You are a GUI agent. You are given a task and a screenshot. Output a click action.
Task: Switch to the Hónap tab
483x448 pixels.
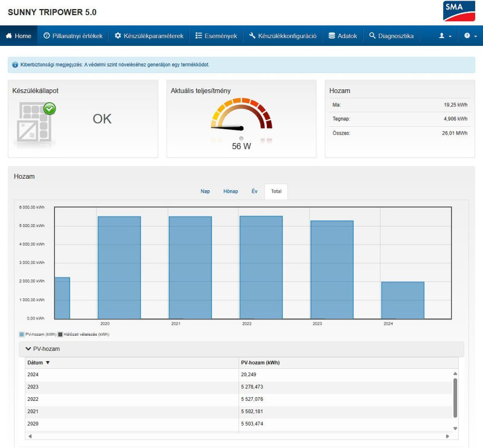(x=231, y=191)
